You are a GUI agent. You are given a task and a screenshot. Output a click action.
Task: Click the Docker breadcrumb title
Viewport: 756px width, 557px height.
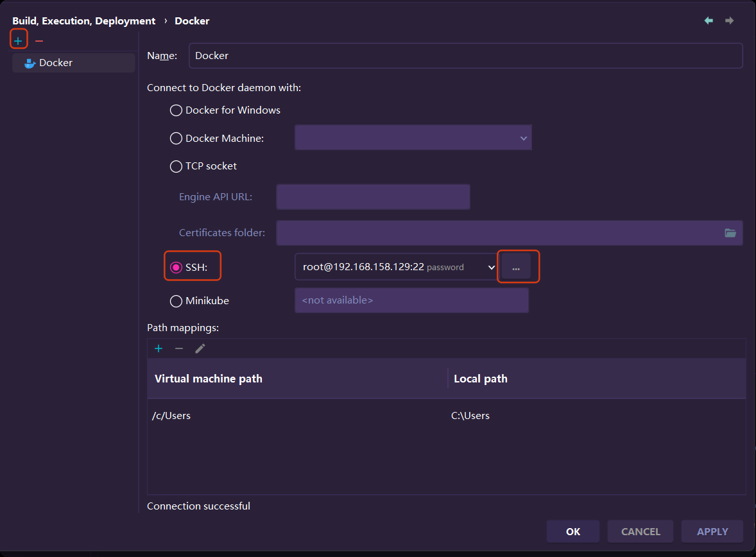pos(192,21)
